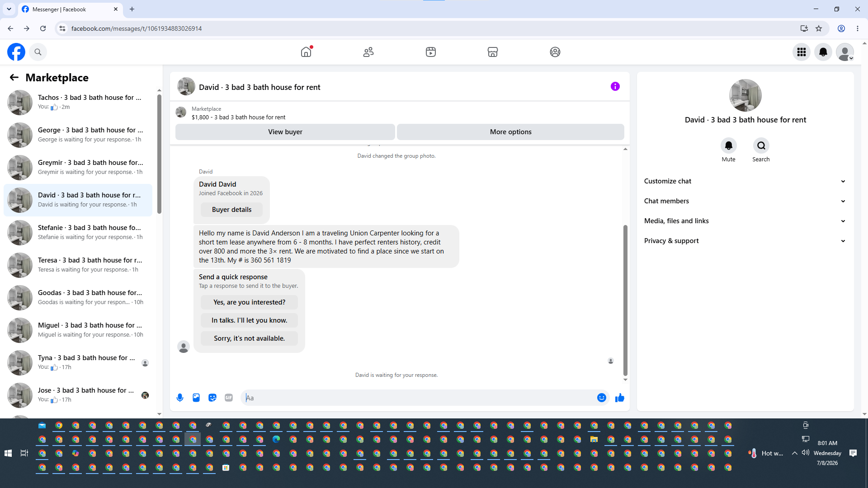868x488 pixels.
Task: Send quick reply 'Sorry, it's not available.'
Action: 249,338
